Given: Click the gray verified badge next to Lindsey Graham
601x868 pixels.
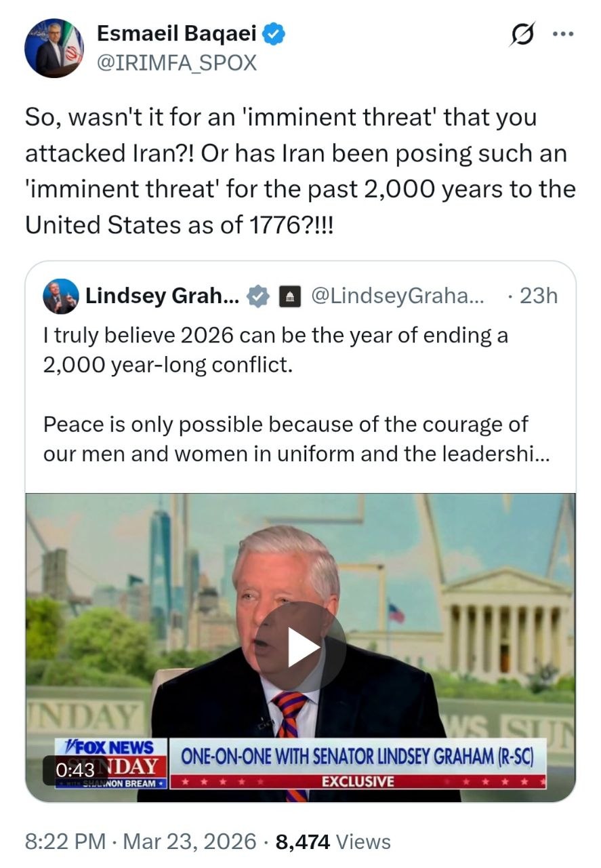Looking at the screenshot, I should [257, 296].
